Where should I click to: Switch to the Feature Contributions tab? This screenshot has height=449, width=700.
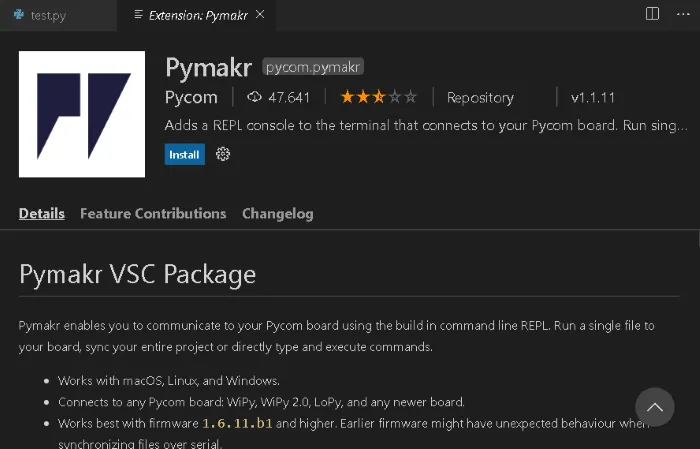pos(153,213)
